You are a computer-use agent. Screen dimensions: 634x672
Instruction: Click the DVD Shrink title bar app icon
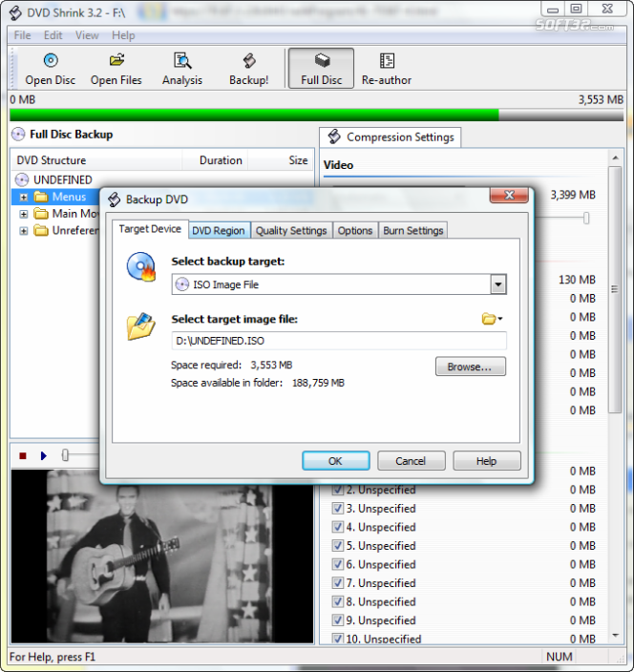tap(15, 12)
